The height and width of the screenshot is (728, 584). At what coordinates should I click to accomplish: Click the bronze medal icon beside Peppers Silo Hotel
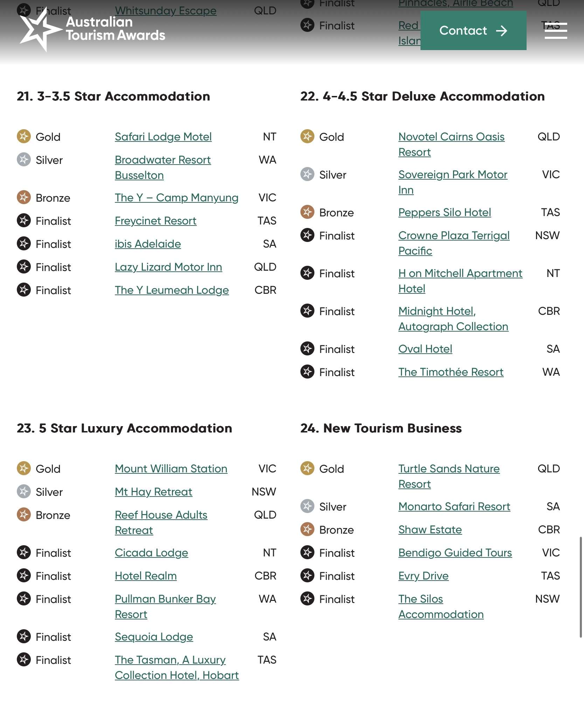307,212
